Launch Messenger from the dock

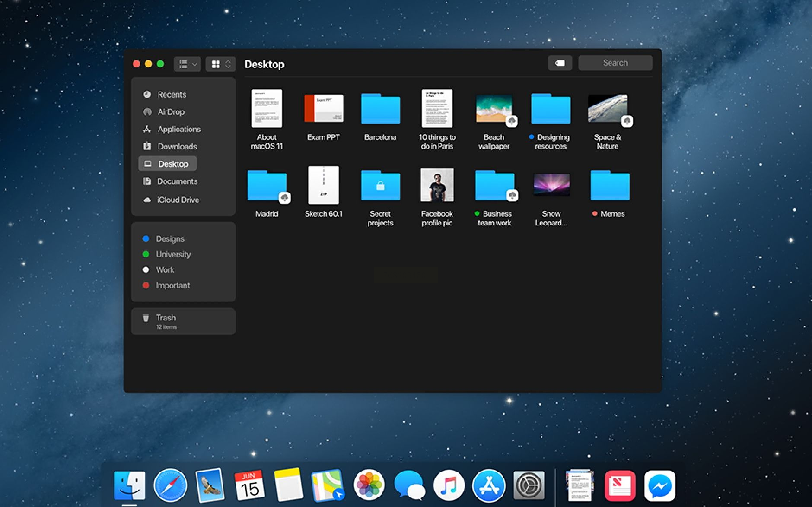pos(659,485)
